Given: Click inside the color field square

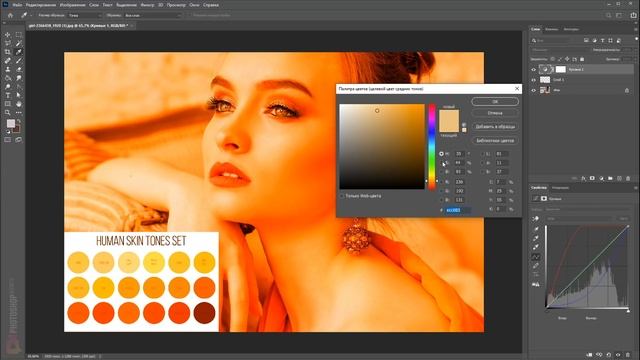Looking at the screenshot, I should coord(382,147).
